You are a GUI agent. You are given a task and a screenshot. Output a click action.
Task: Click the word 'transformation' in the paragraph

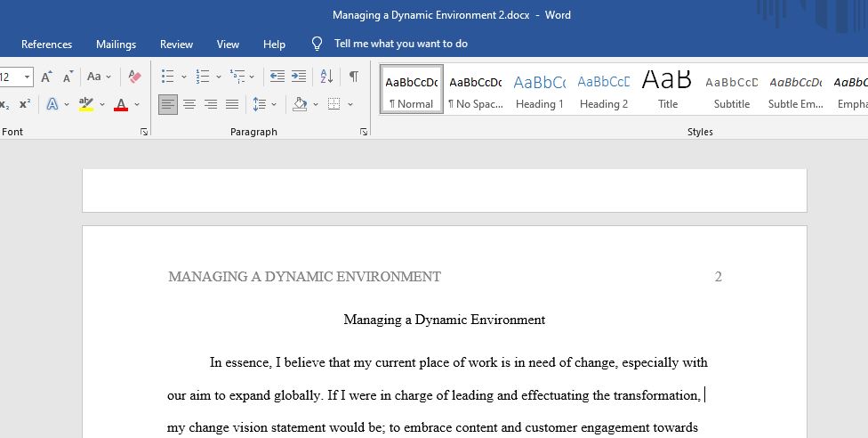click(x=656, y=395)
